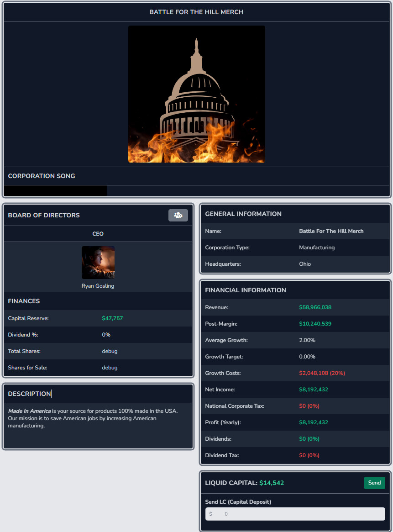Select the Battle For The Hill Merch title header

pyautogui.click(x=196, y=12)
